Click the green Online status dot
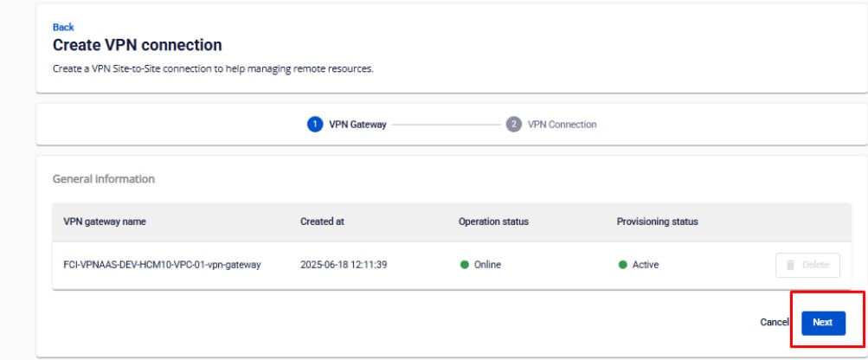Screen dimensions: 868x360 (465, 265)
